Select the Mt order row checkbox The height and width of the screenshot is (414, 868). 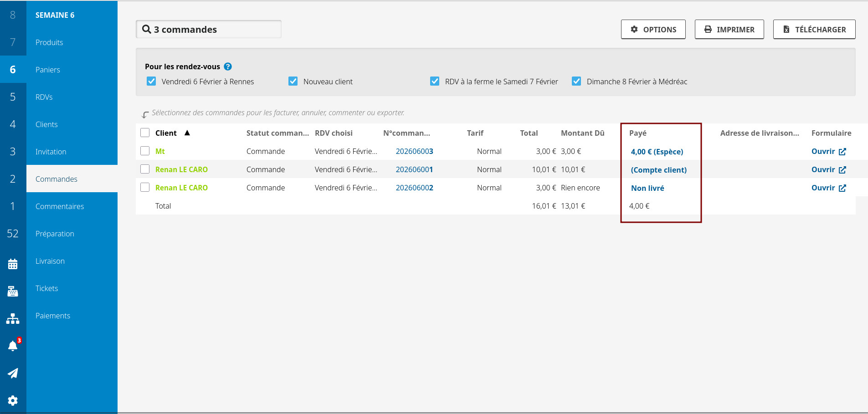[x=145, y=151]
